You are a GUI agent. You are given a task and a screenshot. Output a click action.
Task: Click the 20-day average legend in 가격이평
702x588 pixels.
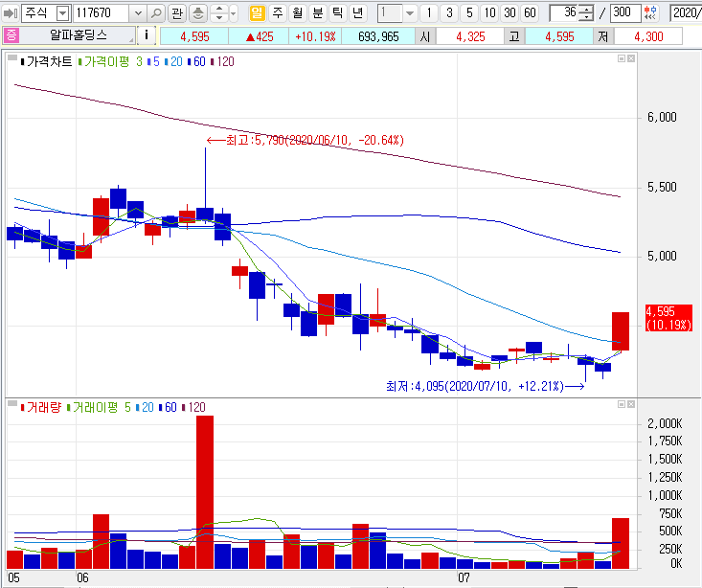click(x=173, y=62)
